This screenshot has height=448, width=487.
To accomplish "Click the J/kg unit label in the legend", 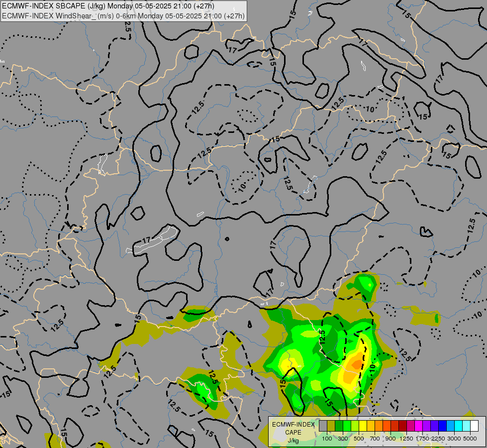I will click(293, 441).
